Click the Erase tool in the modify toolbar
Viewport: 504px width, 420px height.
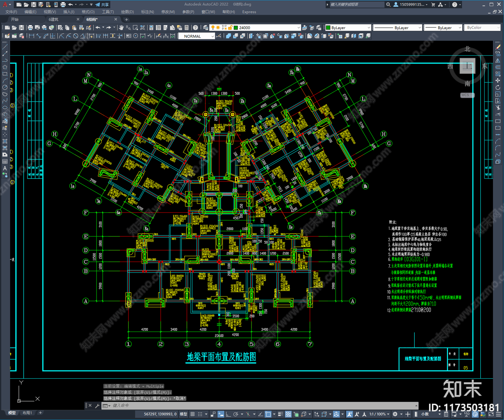tap(498, 47)
